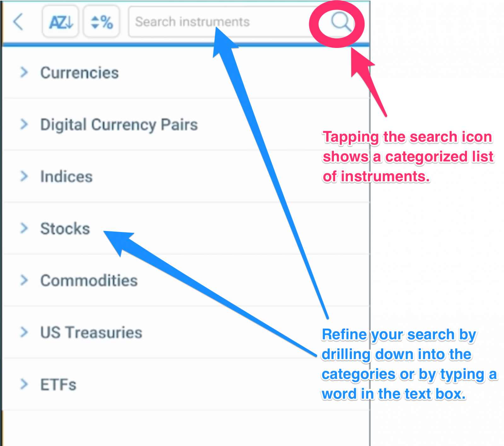The image size is (504, 446).
Task: Open the Stocks category row
Action: (64, 229)
